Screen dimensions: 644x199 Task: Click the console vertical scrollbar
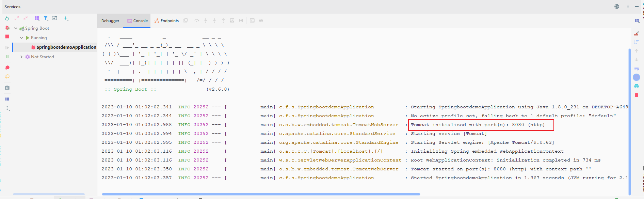629,122
